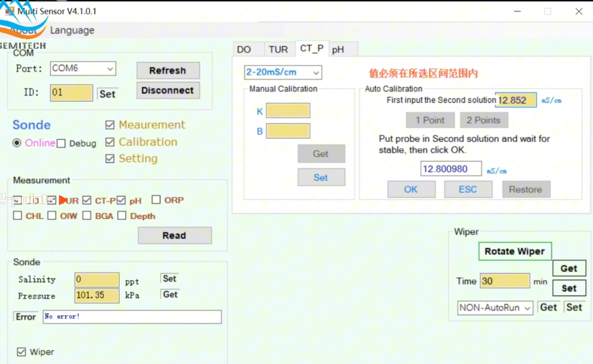593x364 pixels.
Task: Click the Salinity input field
Action: (x=96, y=280)
